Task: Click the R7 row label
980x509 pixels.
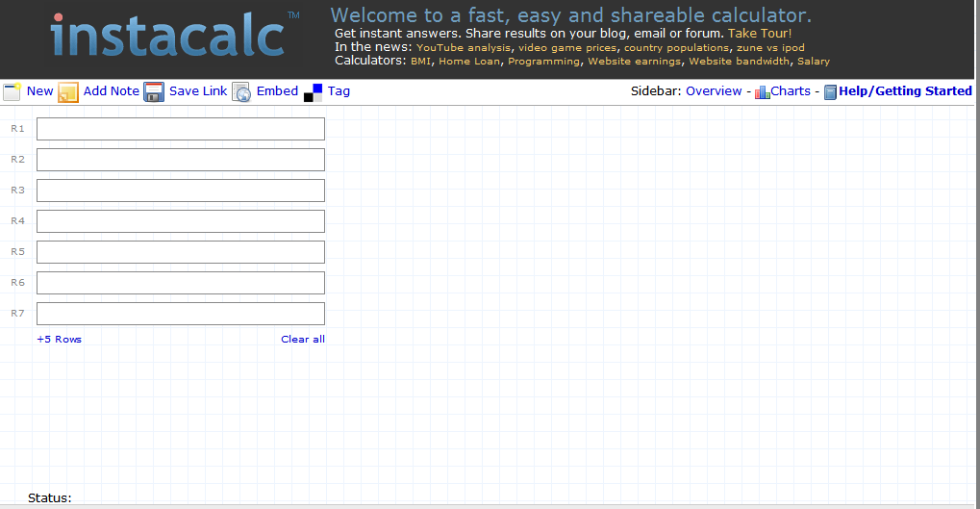Action: (x=17, y=314)
